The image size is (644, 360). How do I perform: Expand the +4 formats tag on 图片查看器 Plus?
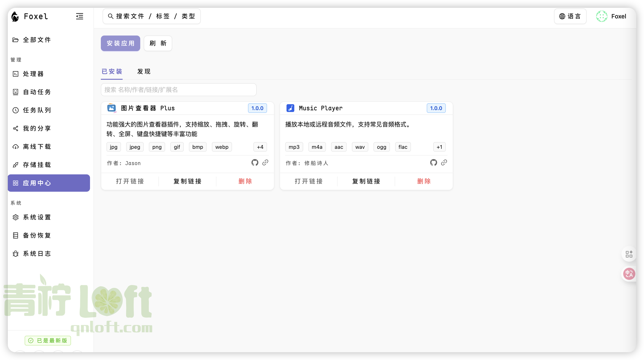tap(260, 147)
